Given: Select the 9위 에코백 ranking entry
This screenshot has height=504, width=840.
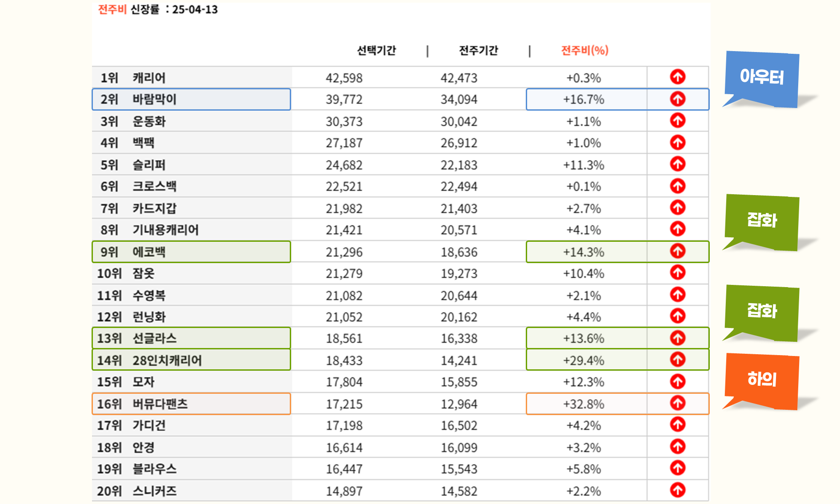Looking at the screenshot, I should tap(191, 252).
